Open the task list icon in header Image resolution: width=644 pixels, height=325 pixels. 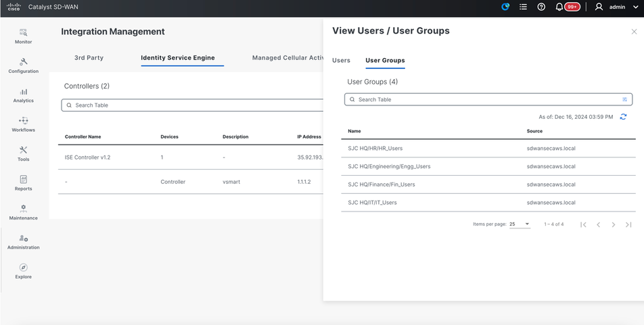click(524, 7)
